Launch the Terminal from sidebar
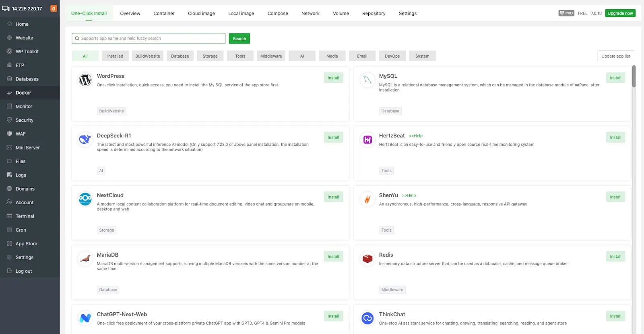 (x=30, y=216)
